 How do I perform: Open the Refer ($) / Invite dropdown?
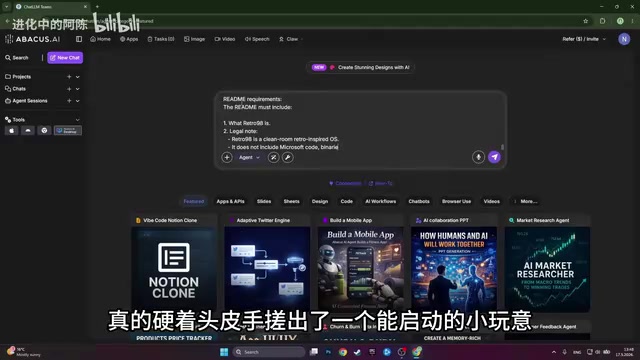[x=584, y=39]
